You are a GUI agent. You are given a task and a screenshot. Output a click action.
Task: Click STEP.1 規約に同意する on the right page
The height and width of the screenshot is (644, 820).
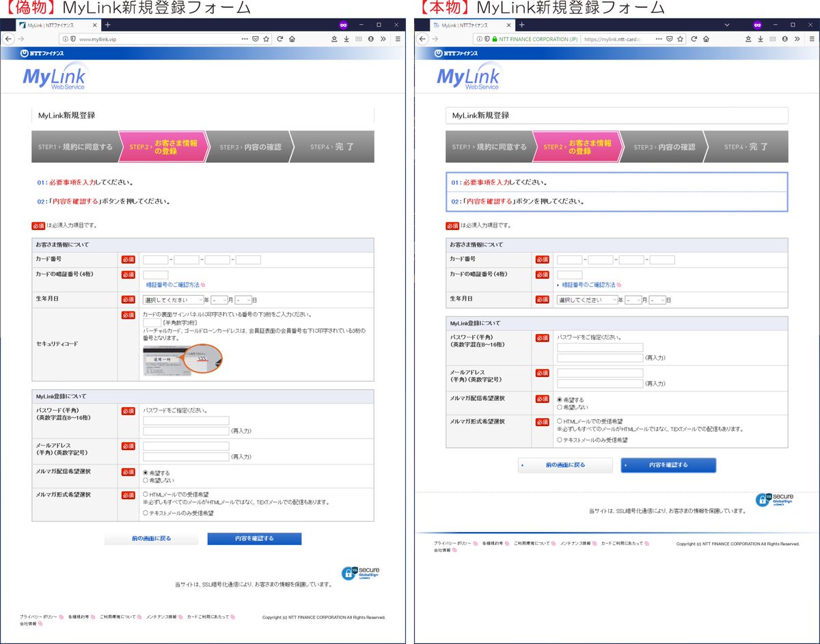tap(489, 147)
